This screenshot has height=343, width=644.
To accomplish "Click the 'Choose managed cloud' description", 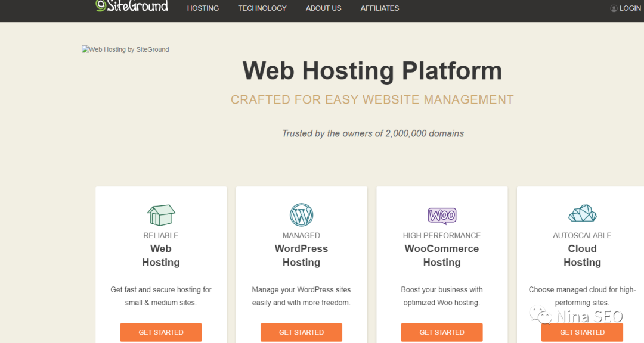I will pos(583,296).
